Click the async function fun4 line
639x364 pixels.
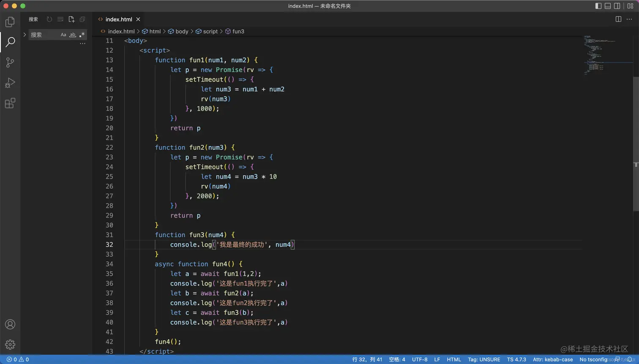coord(199,264)
